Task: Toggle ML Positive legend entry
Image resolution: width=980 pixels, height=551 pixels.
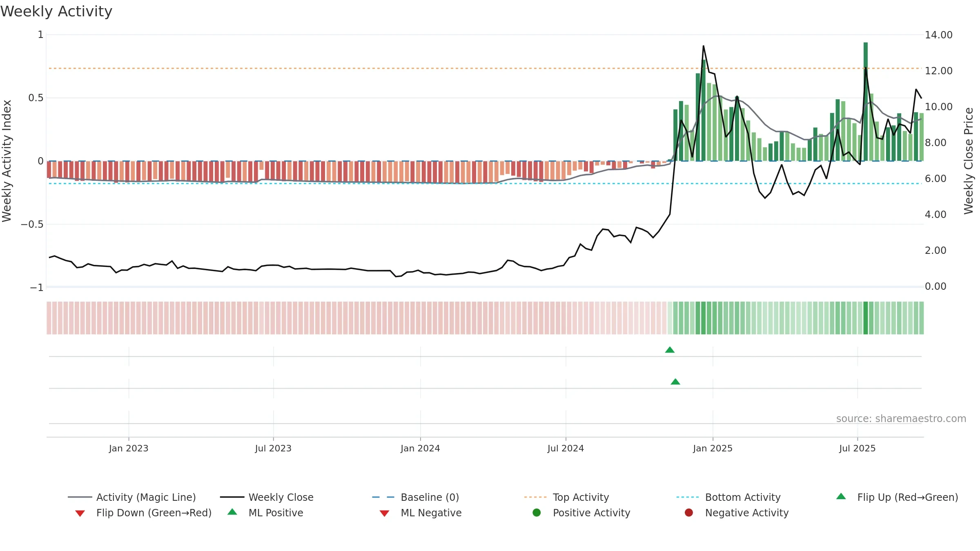Action: pos(265,513)
